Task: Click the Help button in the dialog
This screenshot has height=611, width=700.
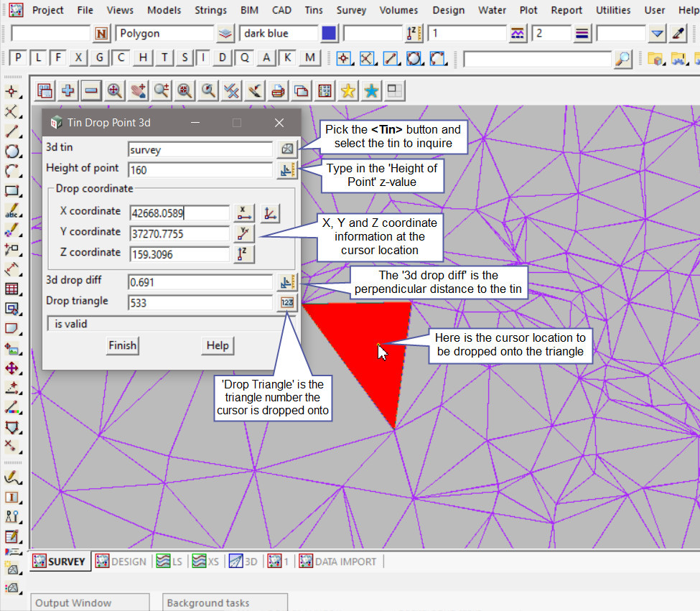Action: point(218,345)
